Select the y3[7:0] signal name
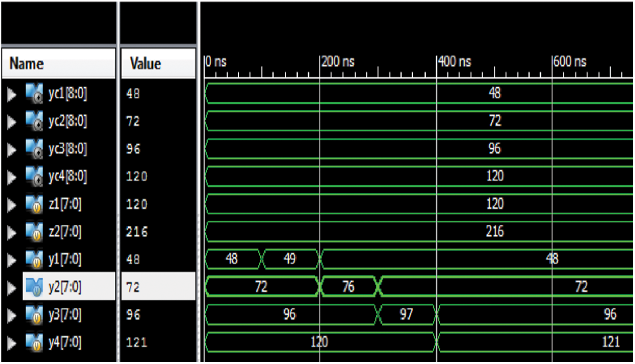Viewport: 635px width, 364px height. click(x=64, y=315)
